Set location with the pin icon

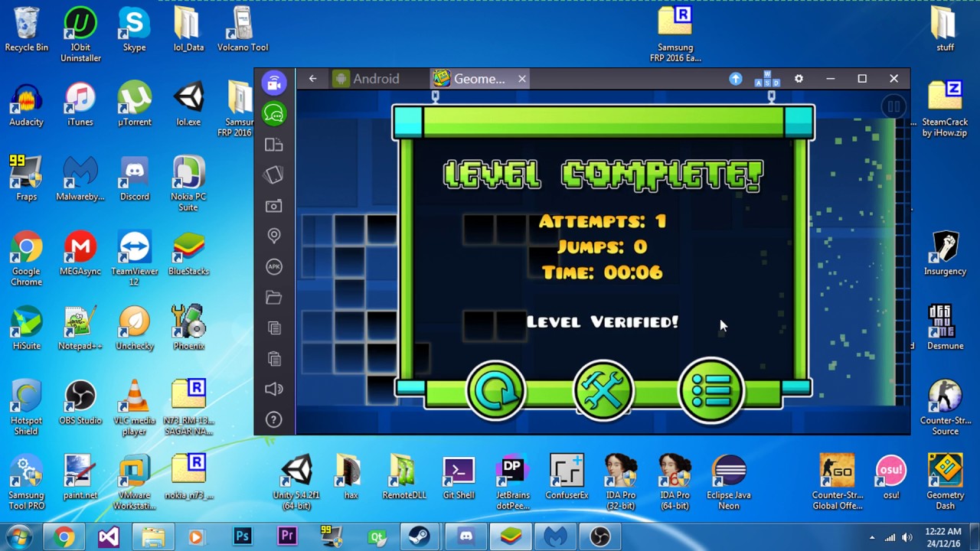[274, 236]
